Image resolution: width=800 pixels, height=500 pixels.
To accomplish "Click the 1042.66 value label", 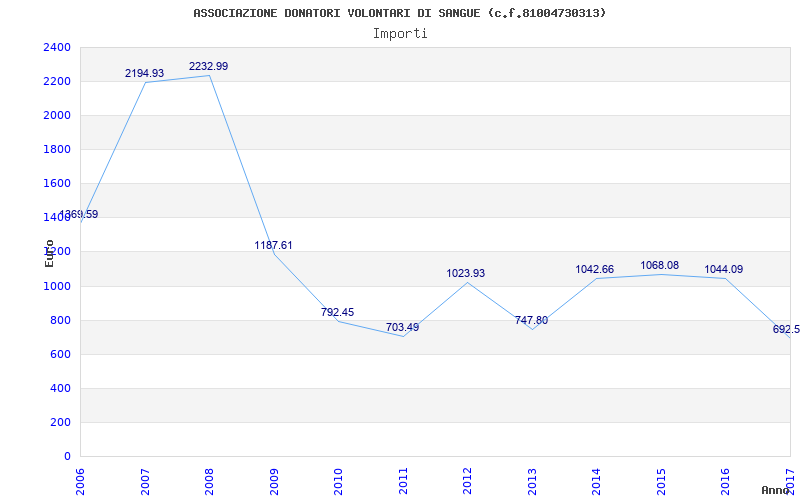I will point(594,269).
